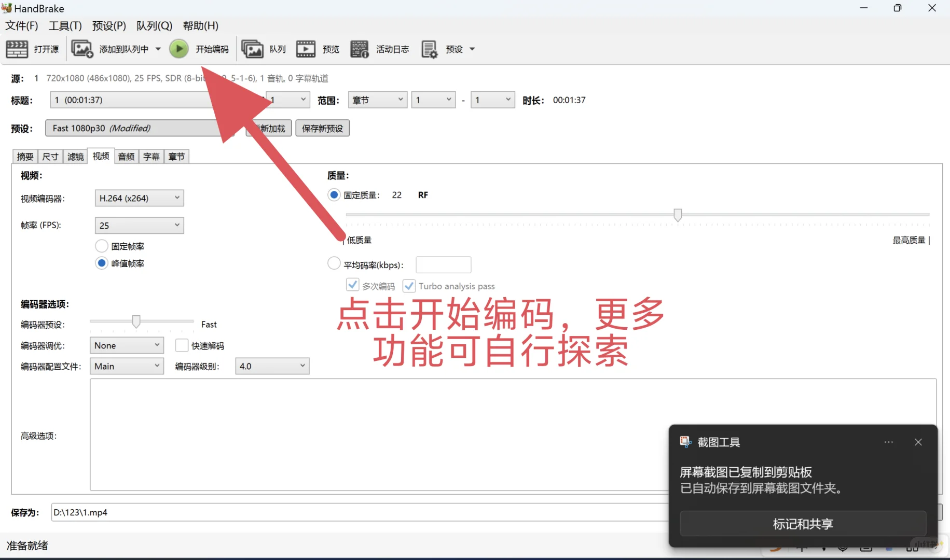Click the Snipping Tool notification app icon
This screenshot has height=560, width=950.
(686, 442)
